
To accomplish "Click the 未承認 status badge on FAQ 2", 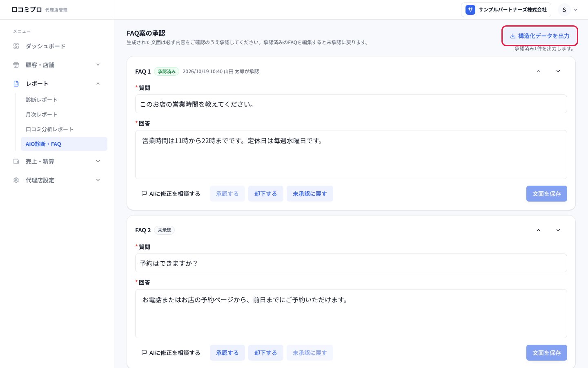I will click(x=165, y=230).
